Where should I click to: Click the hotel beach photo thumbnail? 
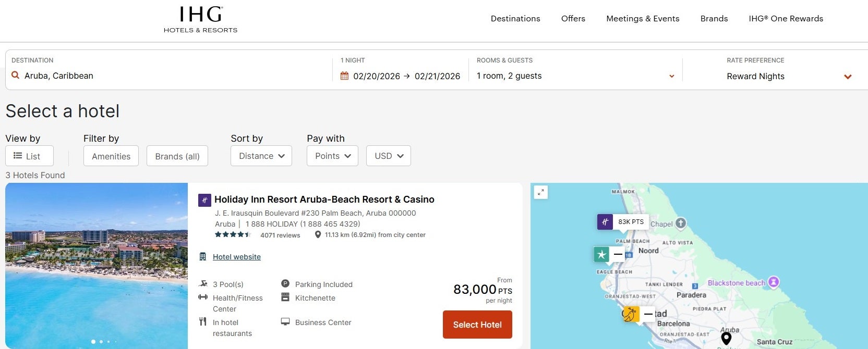click(97, 266)
